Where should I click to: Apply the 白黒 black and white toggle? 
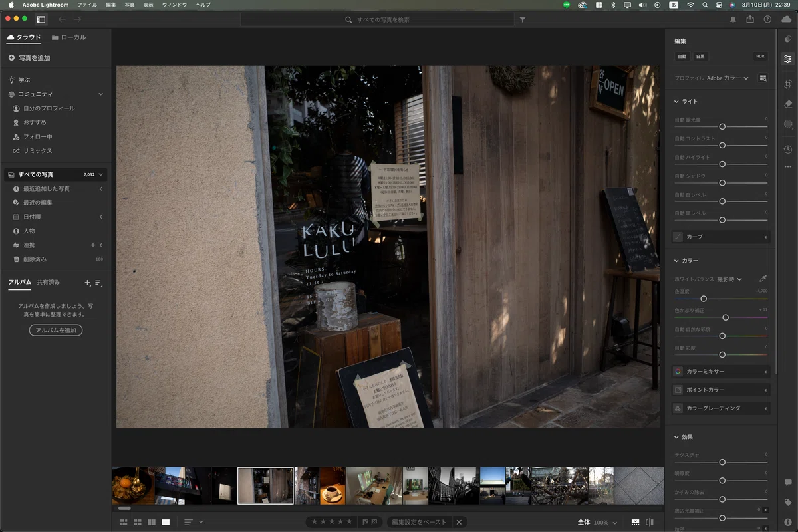pyautogui.click(x=700, y=57)
